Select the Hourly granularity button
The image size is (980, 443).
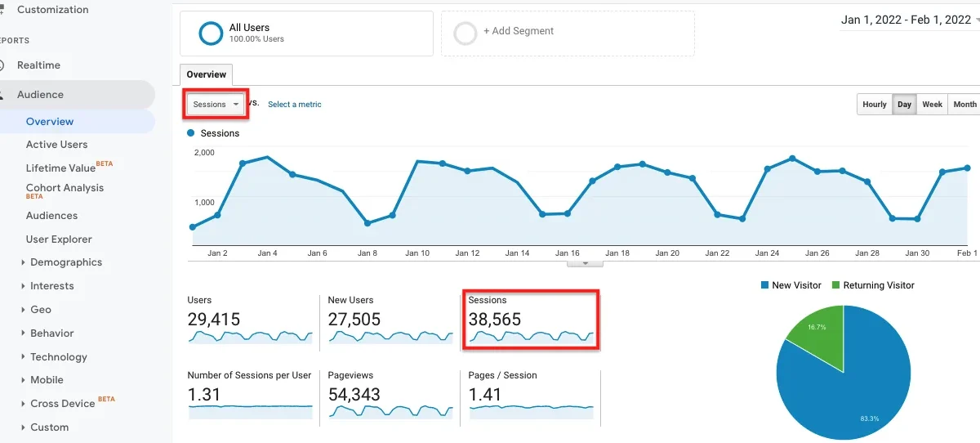[x=874, y=105]
